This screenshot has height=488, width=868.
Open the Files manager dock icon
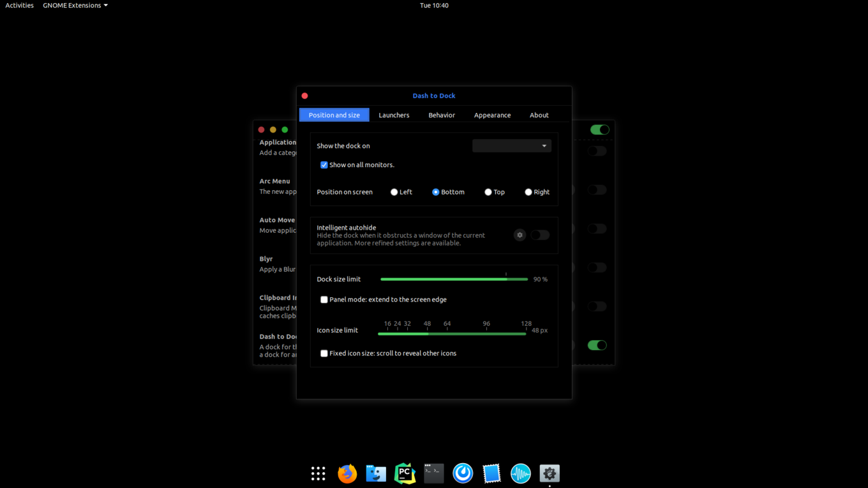pyautogui.click(x=376, y=473)
